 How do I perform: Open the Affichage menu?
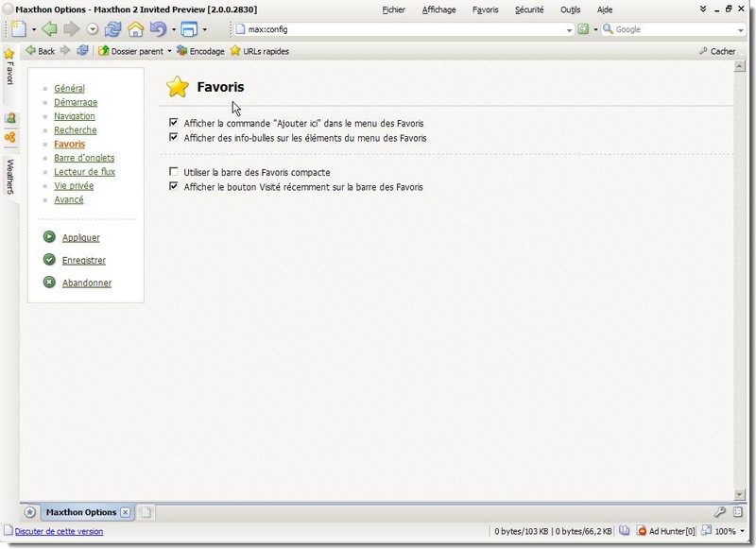click(438, 9)
